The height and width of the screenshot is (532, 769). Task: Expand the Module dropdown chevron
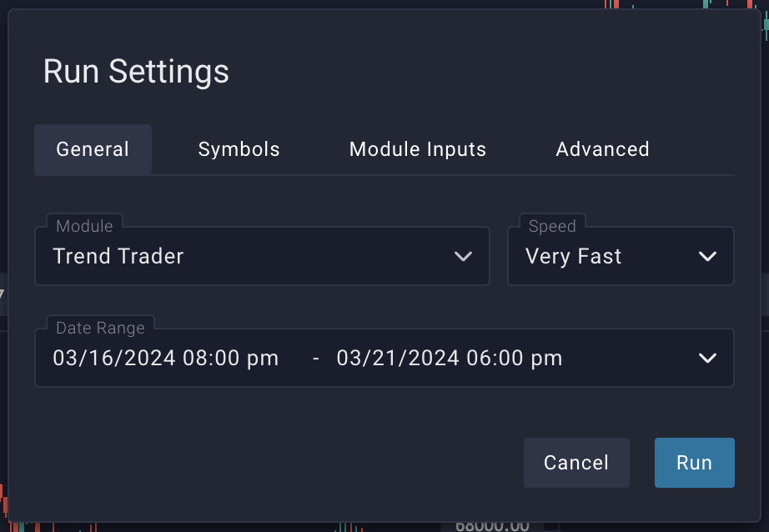click(464, 257)
